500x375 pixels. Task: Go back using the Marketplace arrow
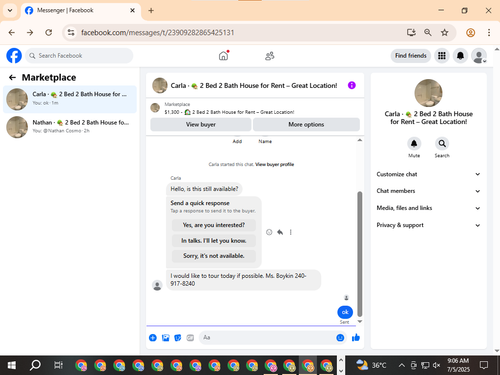12,77
